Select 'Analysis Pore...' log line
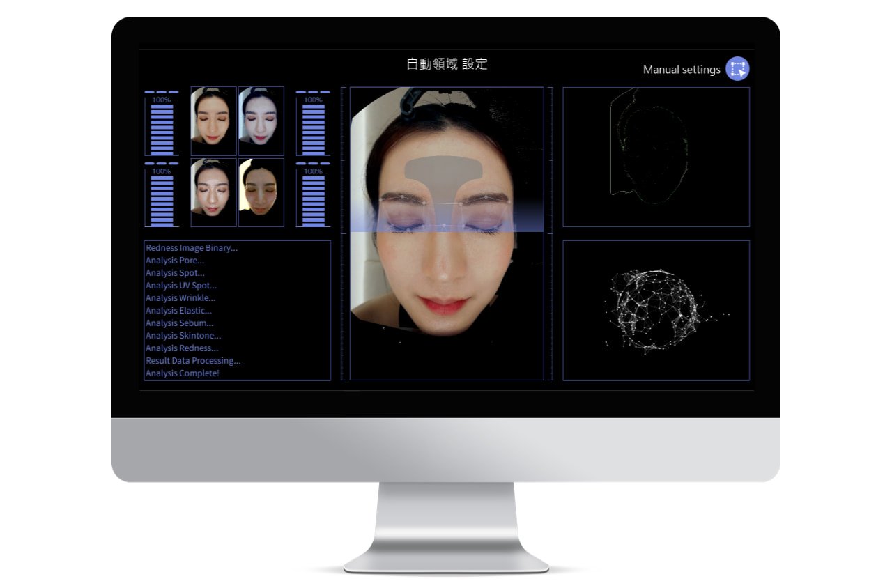The image size is (892, 588). pos(175,261)
